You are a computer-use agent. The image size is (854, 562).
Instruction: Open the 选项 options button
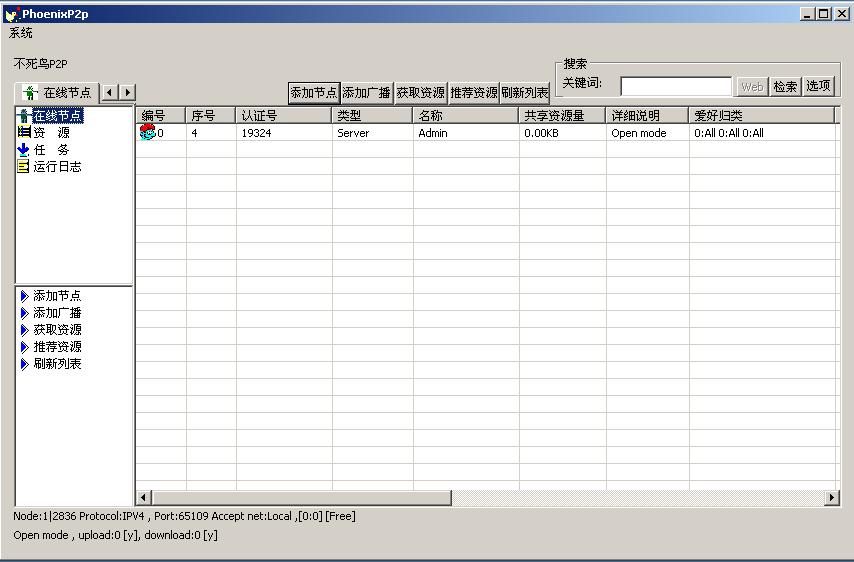[818, 86]
